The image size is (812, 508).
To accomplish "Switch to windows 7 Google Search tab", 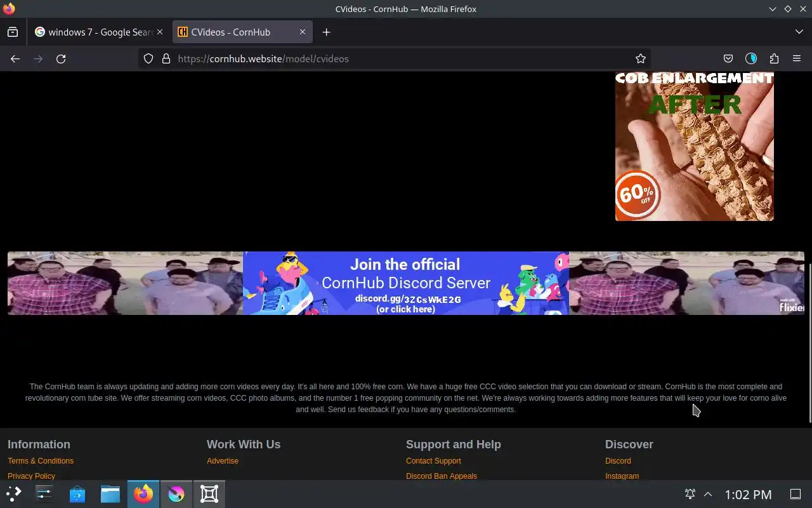I will click(100, 32).
